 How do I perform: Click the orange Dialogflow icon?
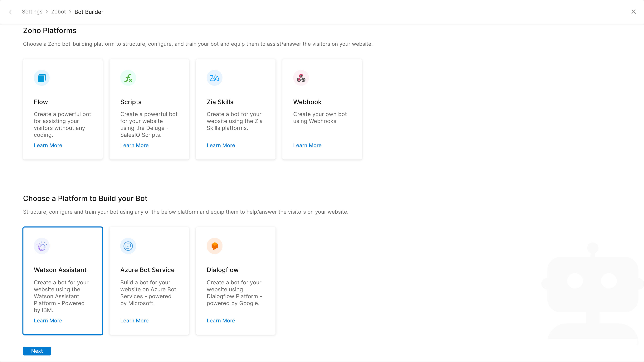click(214, 246)
